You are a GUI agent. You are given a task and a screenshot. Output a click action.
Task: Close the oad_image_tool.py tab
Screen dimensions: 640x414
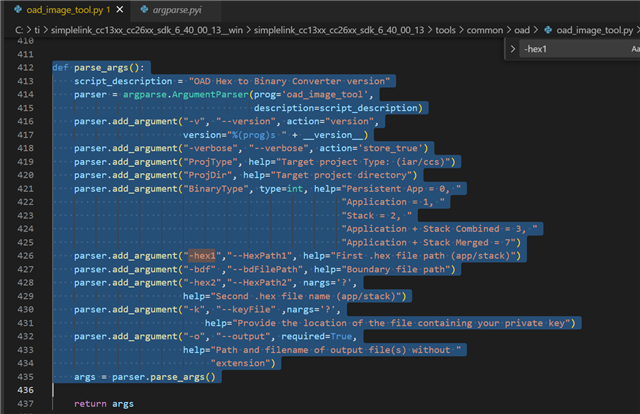point(120,9)
